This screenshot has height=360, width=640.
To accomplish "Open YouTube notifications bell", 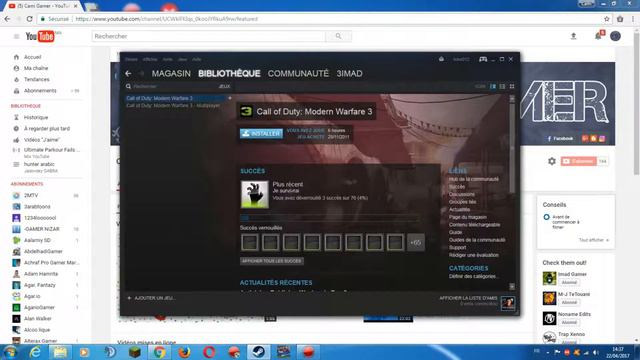I will (598, 36).
